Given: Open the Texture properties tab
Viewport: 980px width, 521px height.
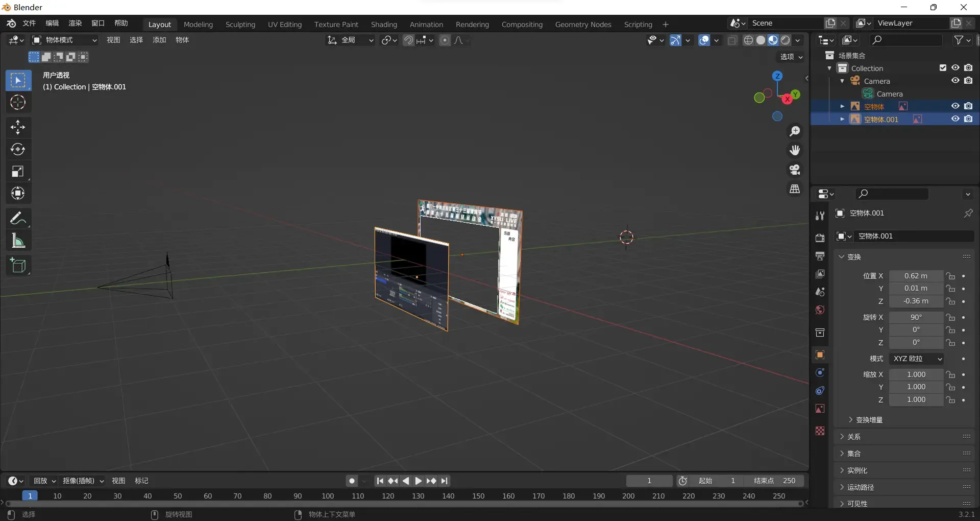Looking at the screenshot, I should coord(820,431).
